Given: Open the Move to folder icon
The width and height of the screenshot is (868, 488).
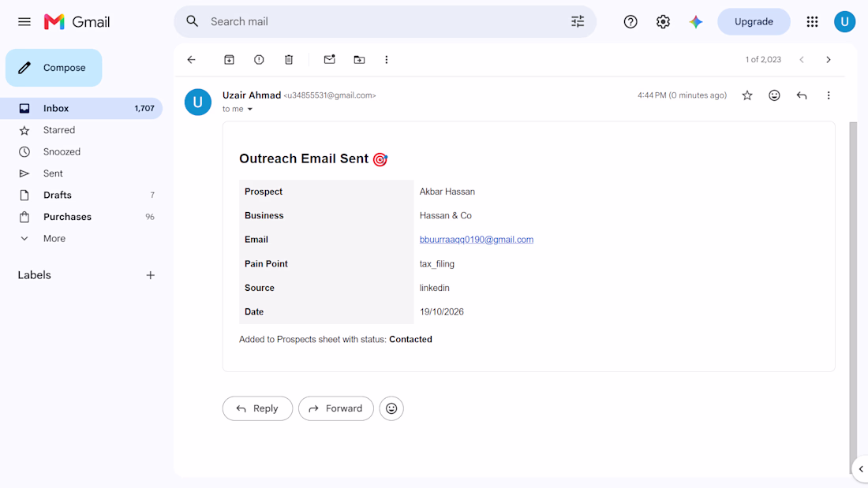Looking at the screenshot, I should click(x=359, y=60).
